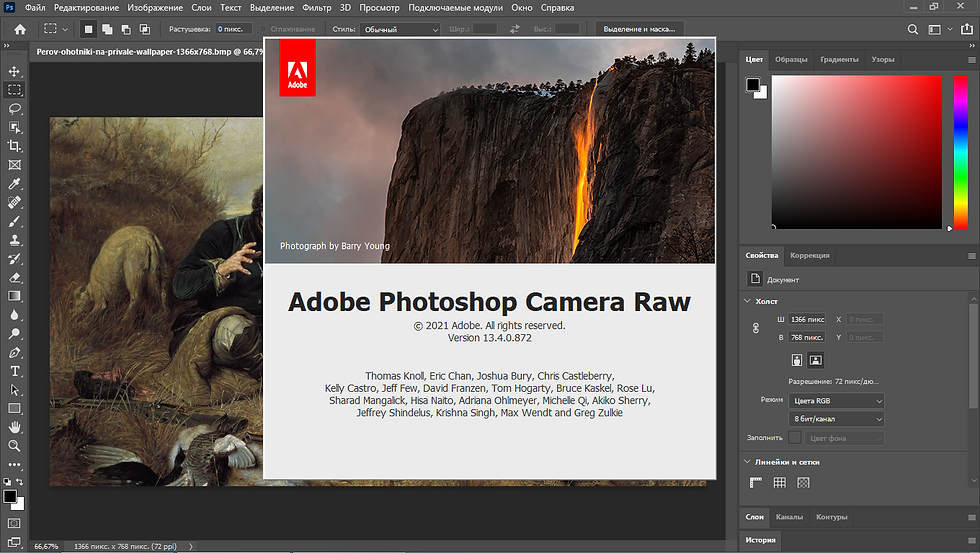Open the 8 бит/канал depth dropdown
This screenshot has height=553, width=980.
pyautogui.click(x=836, y=419)
